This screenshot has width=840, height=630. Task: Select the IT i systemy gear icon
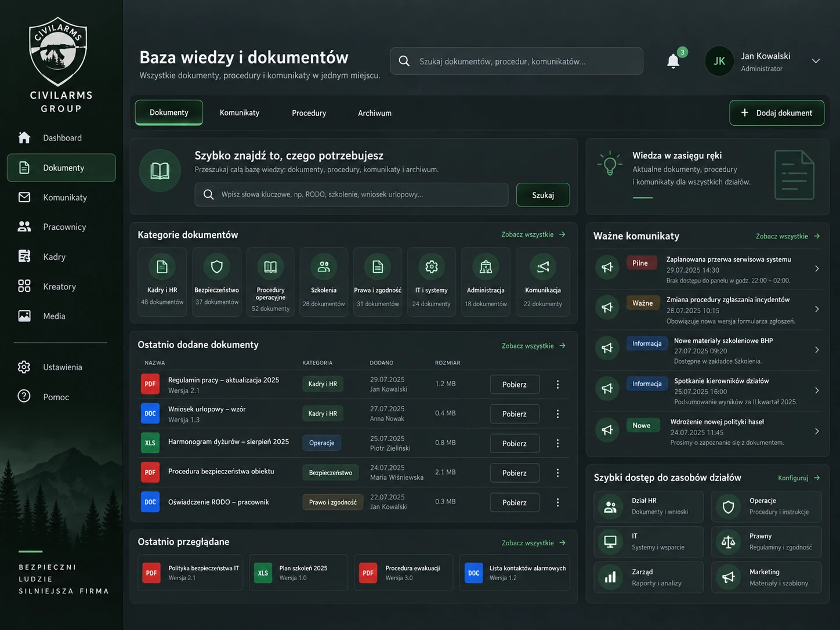[432, 267]
